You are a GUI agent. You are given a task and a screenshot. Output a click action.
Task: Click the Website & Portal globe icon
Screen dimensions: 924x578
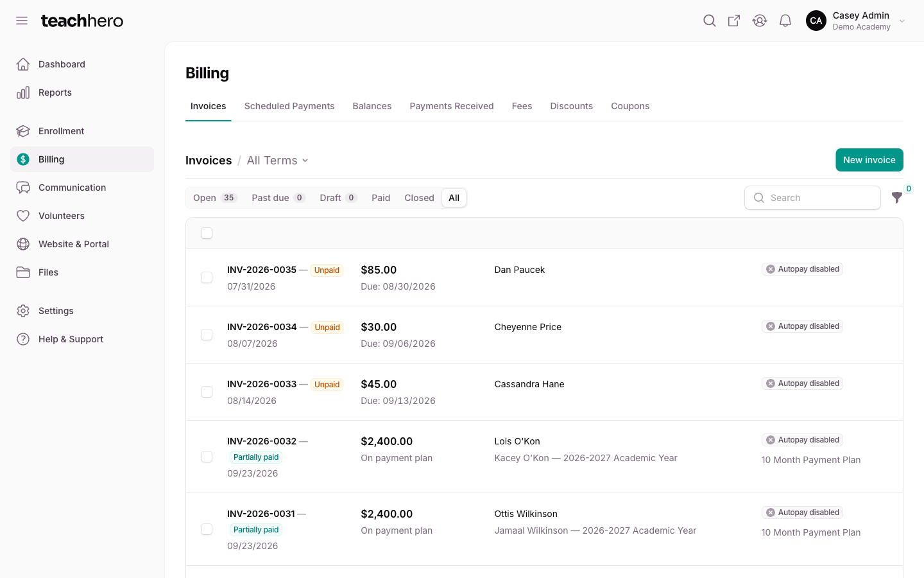pos(23,244)
